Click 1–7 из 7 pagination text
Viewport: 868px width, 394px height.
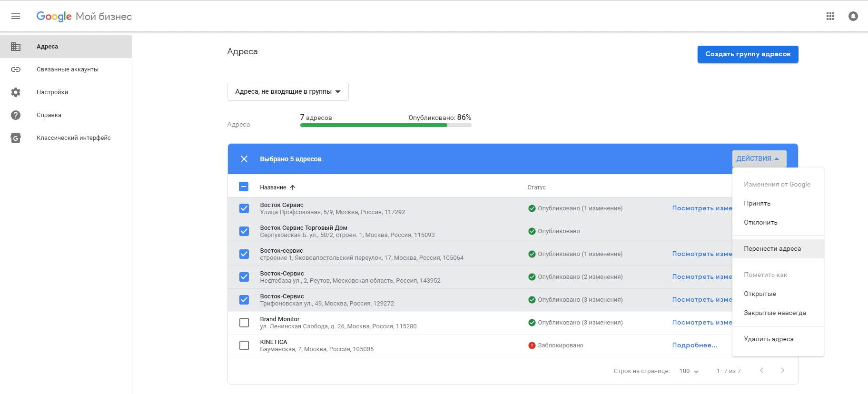pyautogui.click(x=729, y=371)
